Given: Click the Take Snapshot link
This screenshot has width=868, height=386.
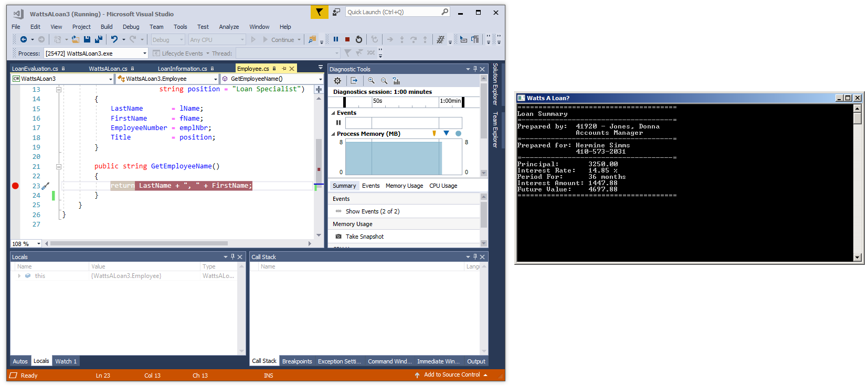Looking at the screenshot, I should (x=365, y=237).
